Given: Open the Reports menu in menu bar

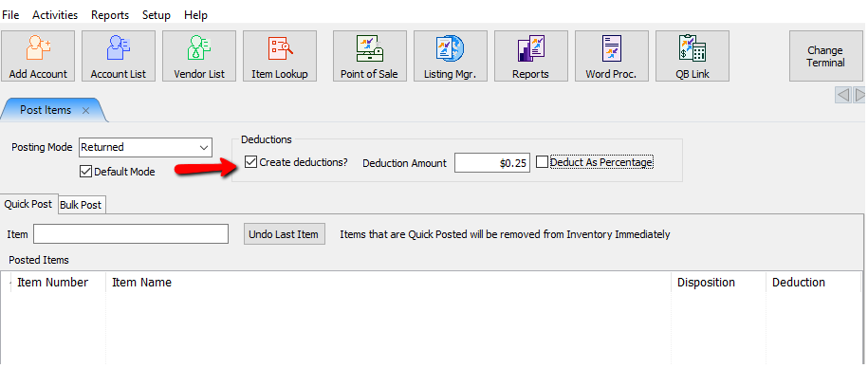Looking at the screenshot, I should point(110,15).
